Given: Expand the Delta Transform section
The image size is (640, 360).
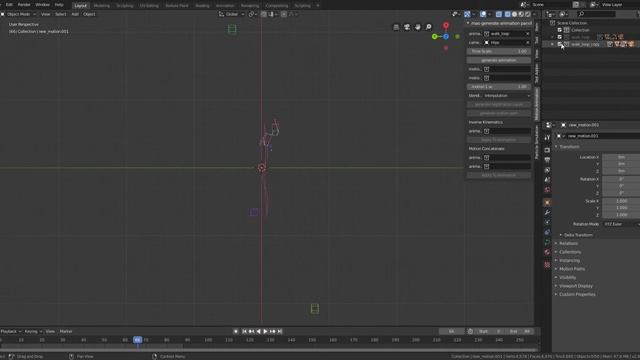Looking at the screenshot, I should click(x=578, y=235).
